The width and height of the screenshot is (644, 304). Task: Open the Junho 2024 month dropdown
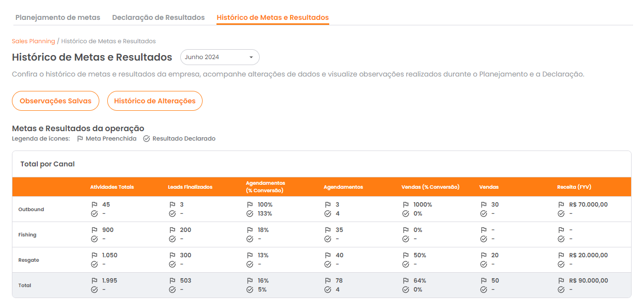[x=219, y=57]
